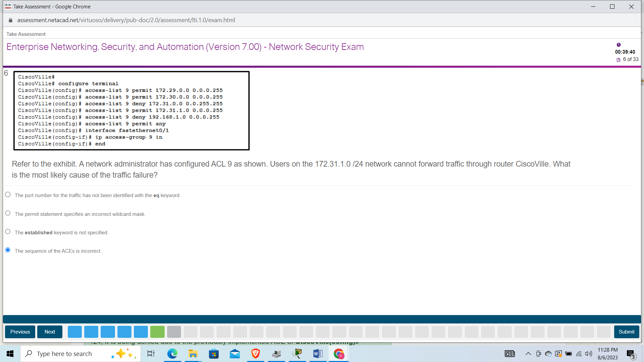Select radio button for eq keyword answer
Image resolution: width=644 pixels, height=362 pixels.
click(x=8, y=195)
